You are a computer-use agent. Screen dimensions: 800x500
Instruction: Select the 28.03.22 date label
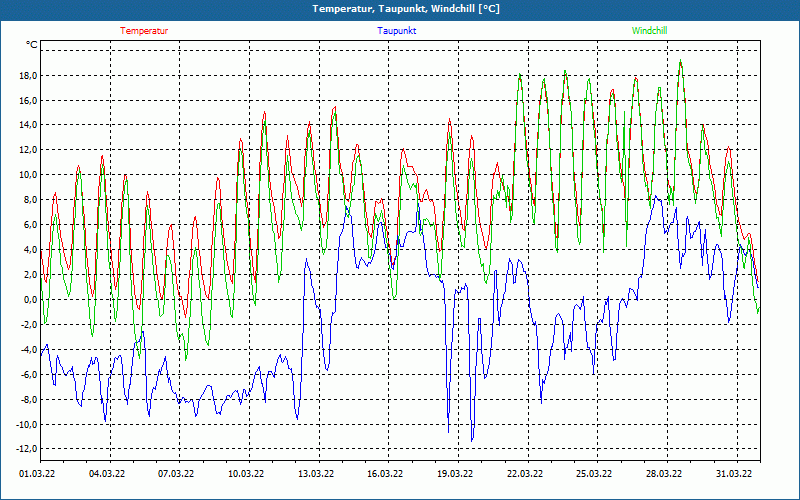pyautogui.click(x=664, y=473)
